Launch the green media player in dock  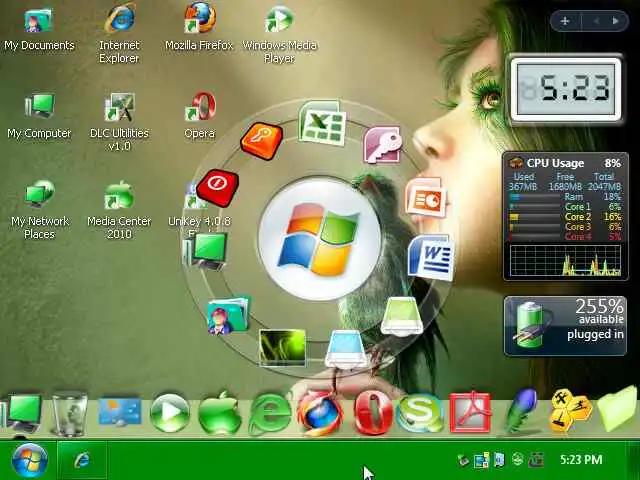(169, 413)
